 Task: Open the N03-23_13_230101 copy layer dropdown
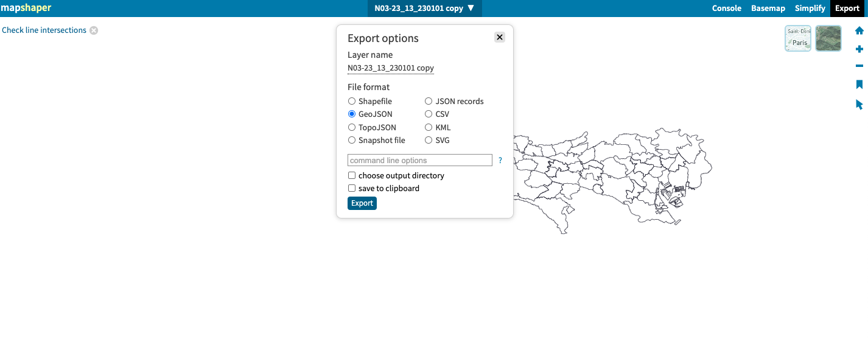pos(424,9)
